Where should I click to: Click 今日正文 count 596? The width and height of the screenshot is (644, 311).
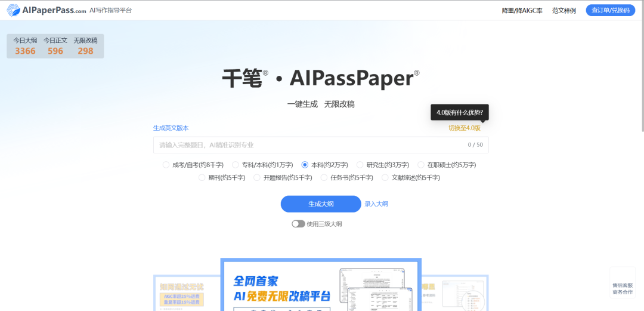tap(55, 51)
